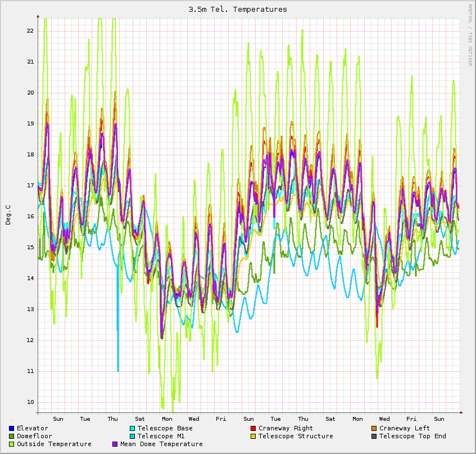Viewport: 476px width, 454px height.
Task: Click the green Domefloor legend swatch
Action: click(12, 437)
